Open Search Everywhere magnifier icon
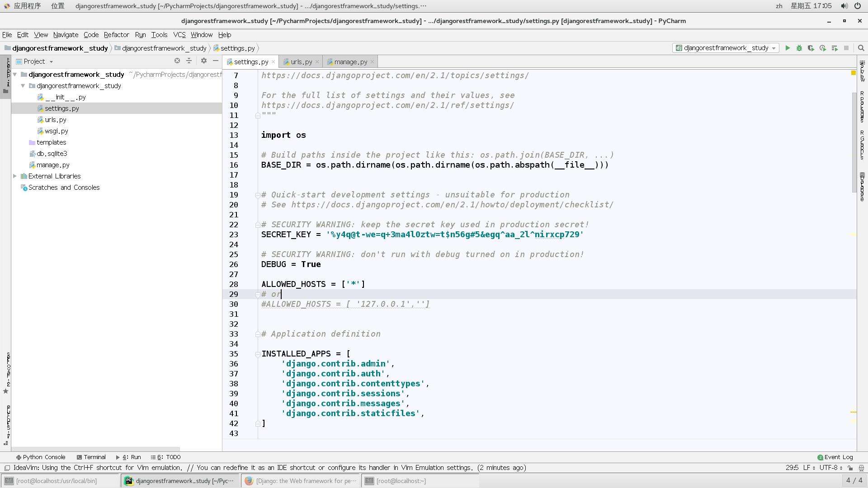 pyautogui.click(x=861, y=48)
